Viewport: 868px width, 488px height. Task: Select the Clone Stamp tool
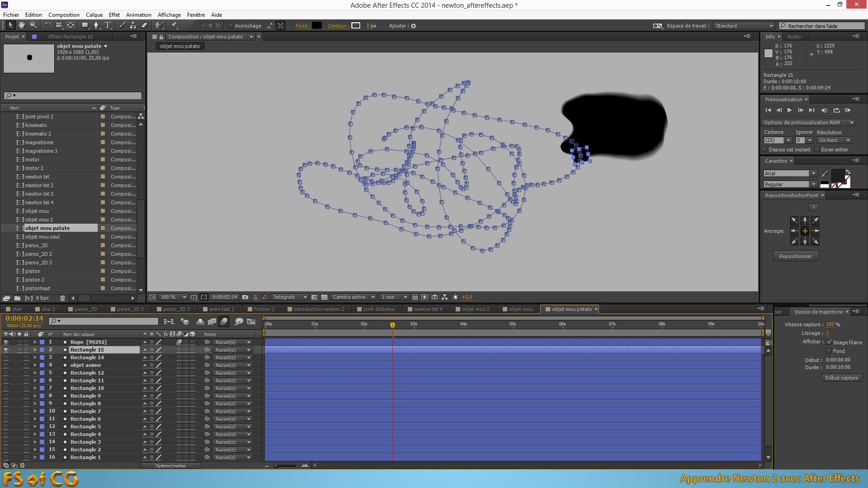click(133, 25)
